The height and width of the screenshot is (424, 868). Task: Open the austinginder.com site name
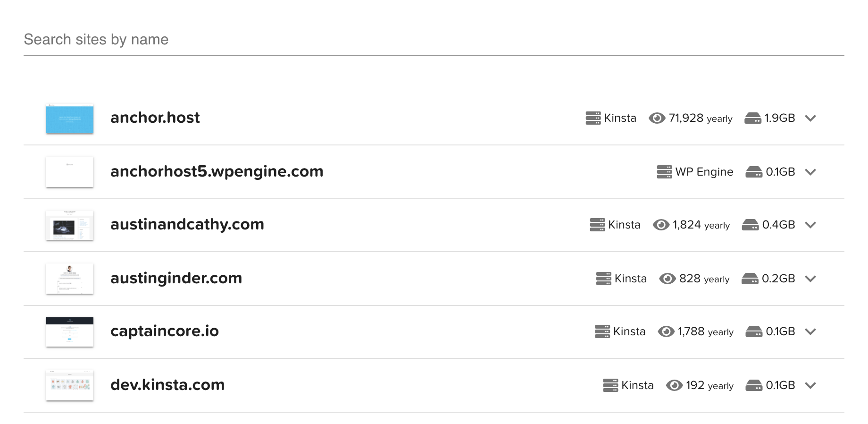tap(176, 278)
